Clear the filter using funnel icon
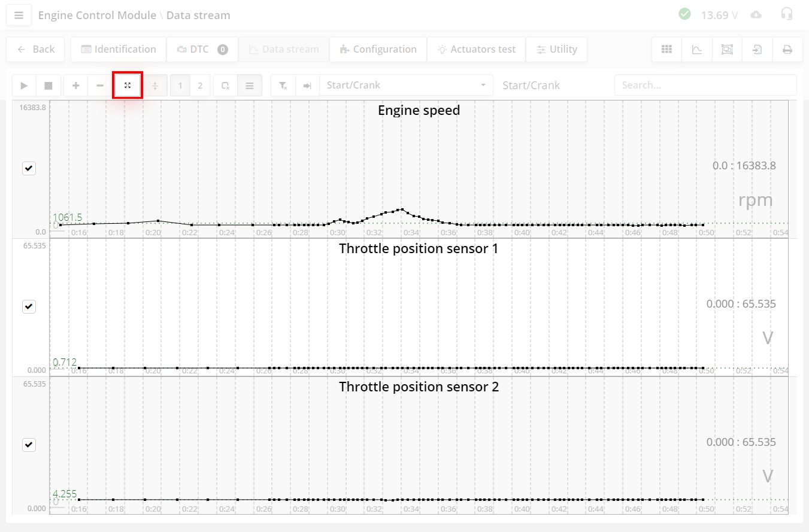The height and width of the screenshot is (532, 809). [283, 86]
